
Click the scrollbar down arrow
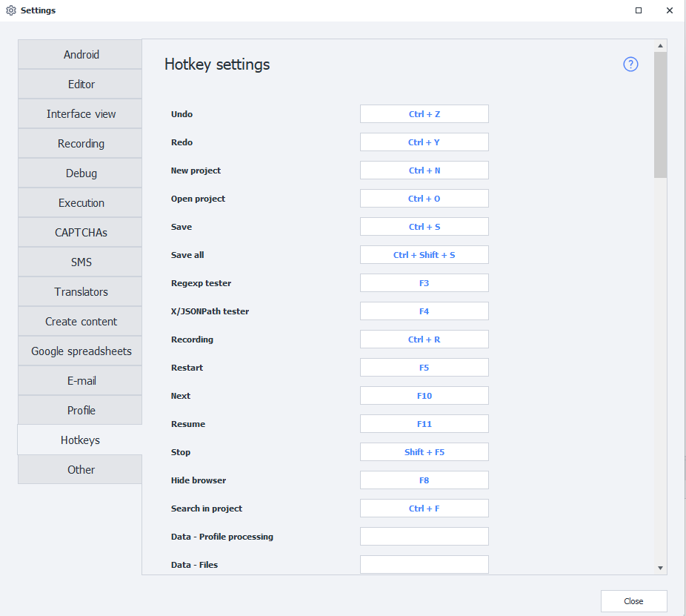coord(660,568)
